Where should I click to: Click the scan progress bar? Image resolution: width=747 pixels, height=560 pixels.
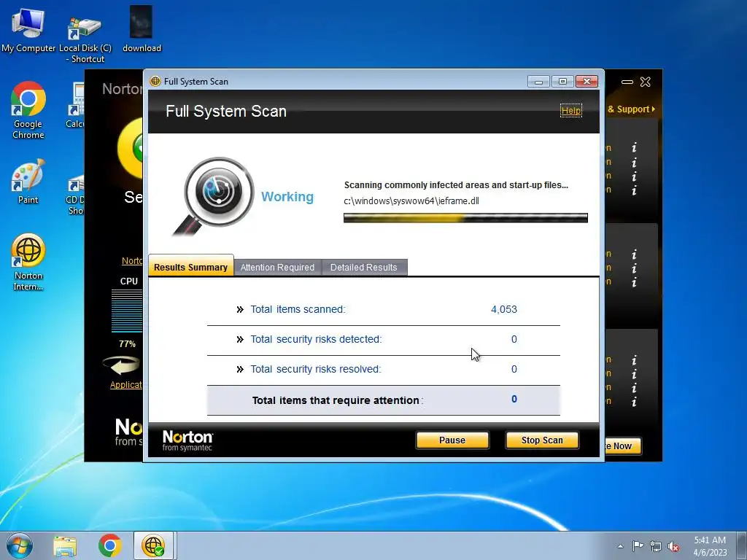pyautogui.click(x=465, y=217)
